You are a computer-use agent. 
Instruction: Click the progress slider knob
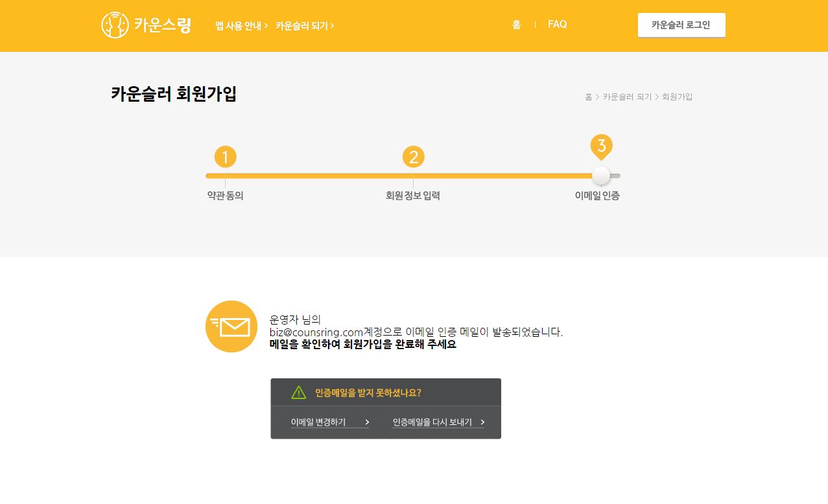(601, 176)
